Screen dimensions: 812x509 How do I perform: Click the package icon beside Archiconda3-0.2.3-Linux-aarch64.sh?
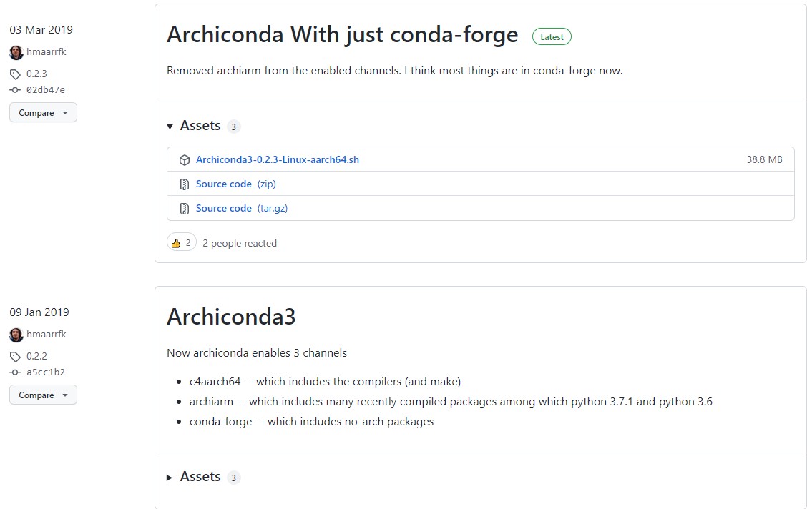[x=185, y=160]
